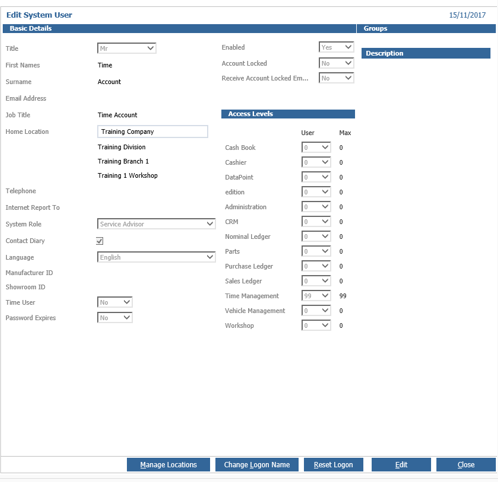498x482 pixels.
Task: Click the Reset Logon button
Action: pos(333,465)
